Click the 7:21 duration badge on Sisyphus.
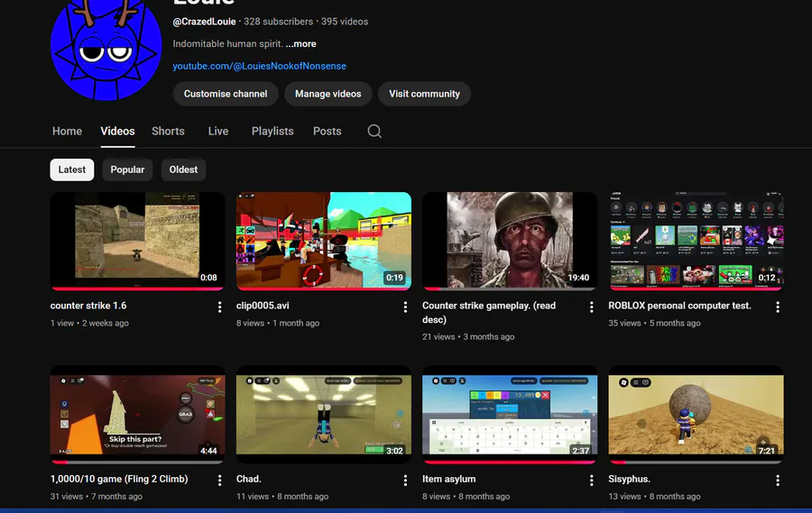812x513 pixels. pos(766,451)
